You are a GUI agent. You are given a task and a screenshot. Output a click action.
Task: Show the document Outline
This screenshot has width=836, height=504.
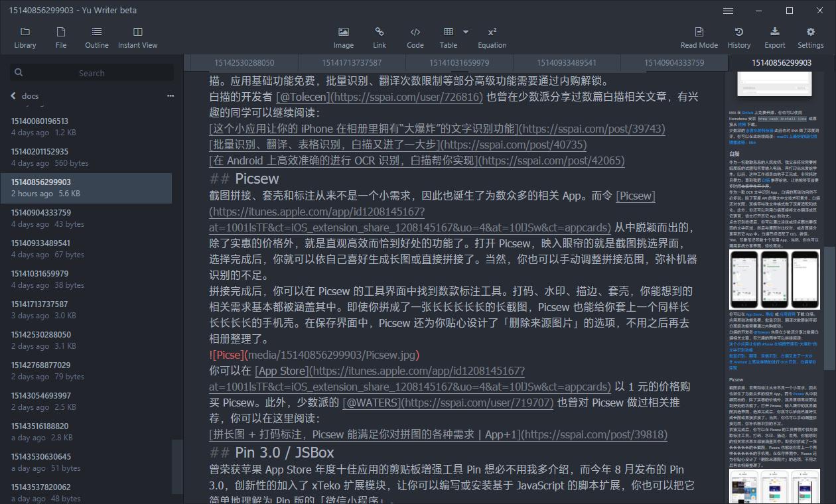point(97,38)
